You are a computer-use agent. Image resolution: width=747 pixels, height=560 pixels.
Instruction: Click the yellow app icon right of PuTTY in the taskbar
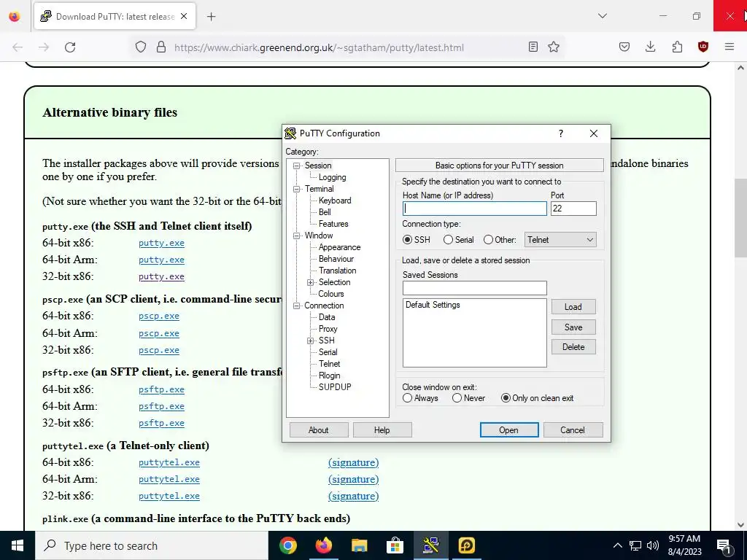[x=466, y=545]
